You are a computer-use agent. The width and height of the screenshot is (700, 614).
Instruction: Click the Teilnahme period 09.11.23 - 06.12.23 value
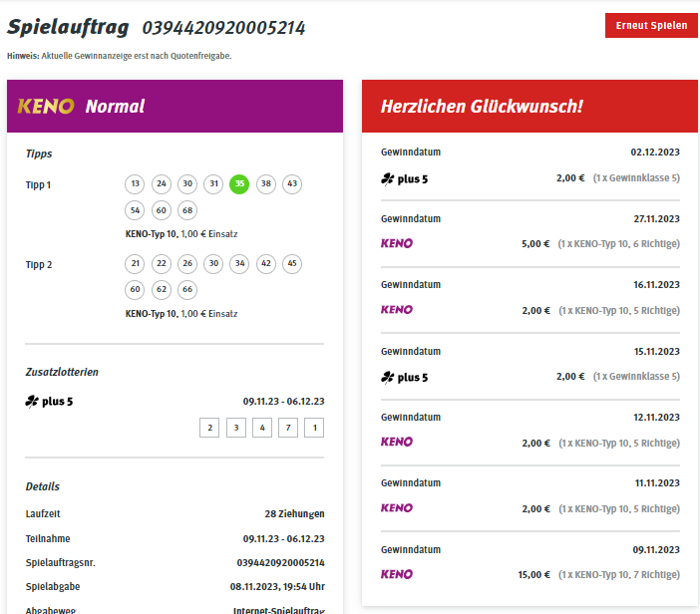point(283,539)
